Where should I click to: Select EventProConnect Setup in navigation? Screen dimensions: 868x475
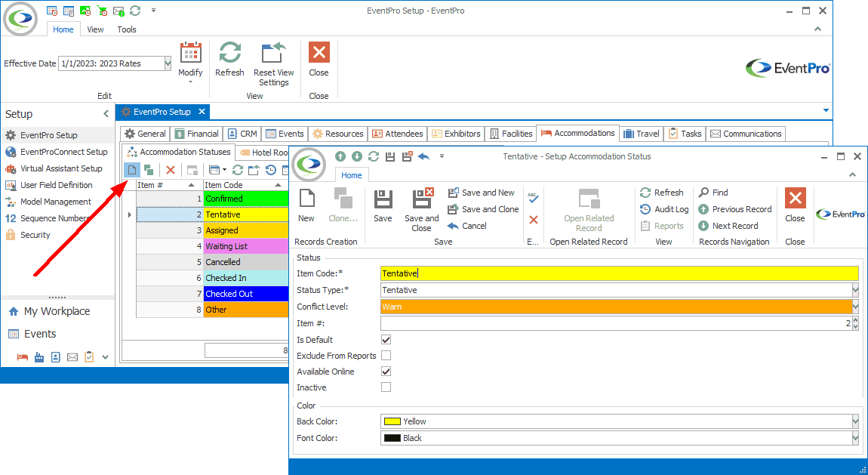point(57,152)
